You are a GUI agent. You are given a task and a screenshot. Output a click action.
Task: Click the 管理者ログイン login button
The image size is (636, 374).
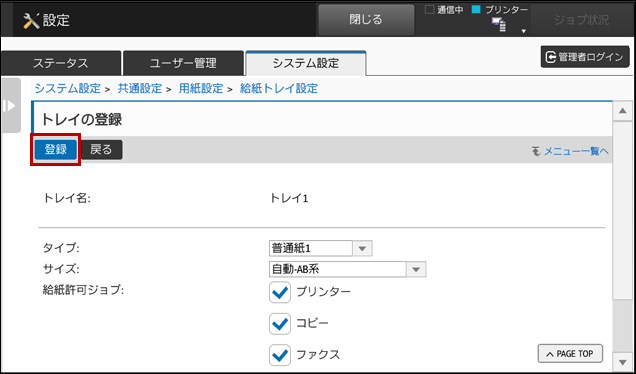tap(585, 57)
